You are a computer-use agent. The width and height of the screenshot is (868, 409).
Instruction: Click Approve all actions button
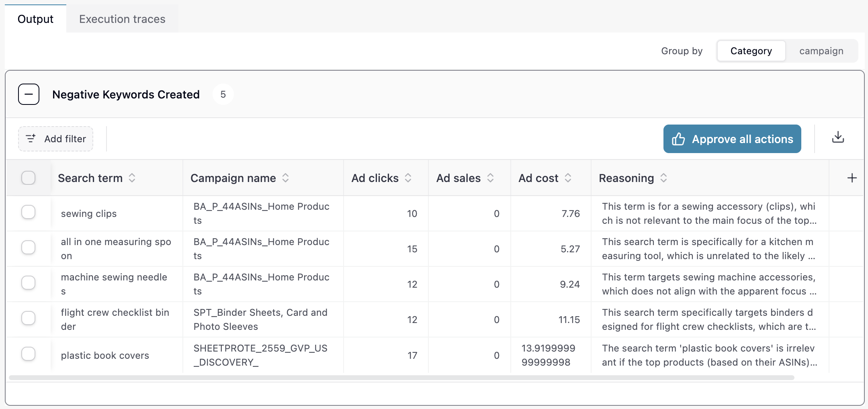click(732, 139)
